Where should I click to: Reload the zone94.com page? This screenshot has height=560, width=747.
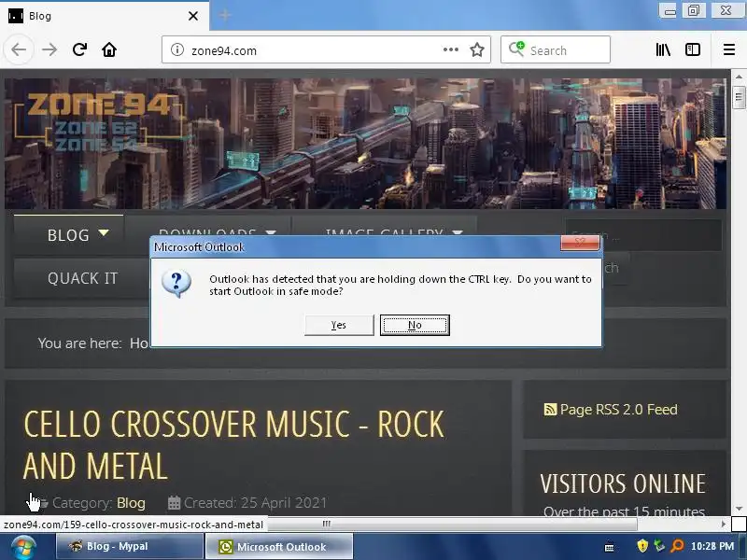click(x=79, y=49)
